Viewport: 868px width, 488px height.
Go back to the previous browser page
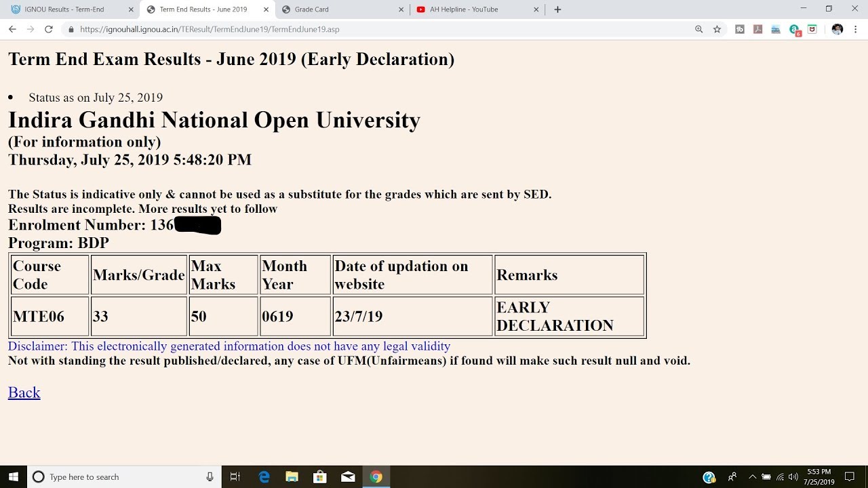coord(12,29)
